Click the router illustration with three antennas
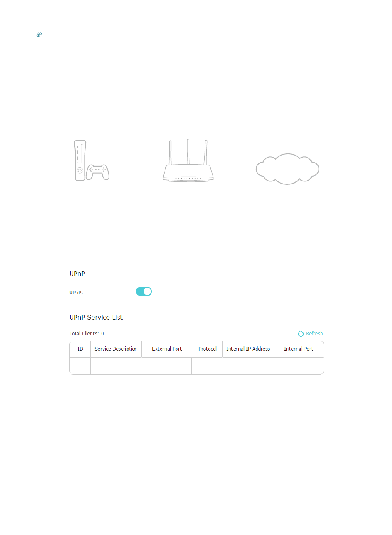This screenshot has width=392, height=535. [188, 160]
